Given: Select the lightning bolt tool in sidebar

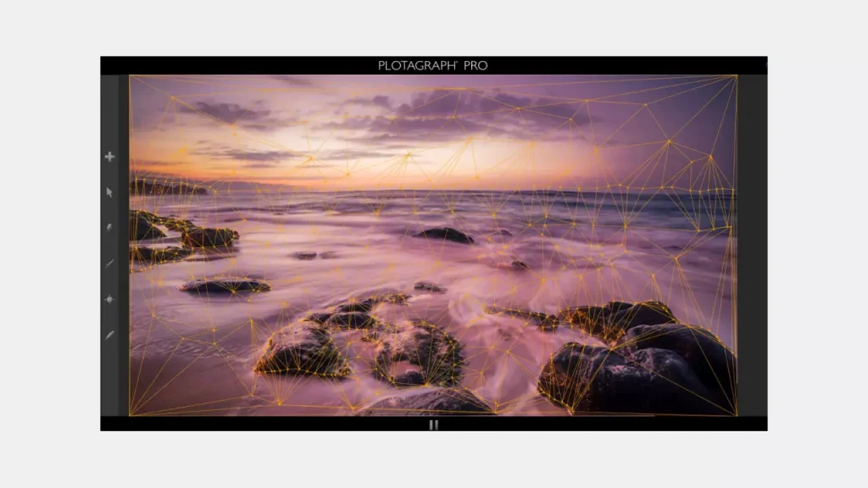Looking at the screenshot, I should (x=109, y=227).
